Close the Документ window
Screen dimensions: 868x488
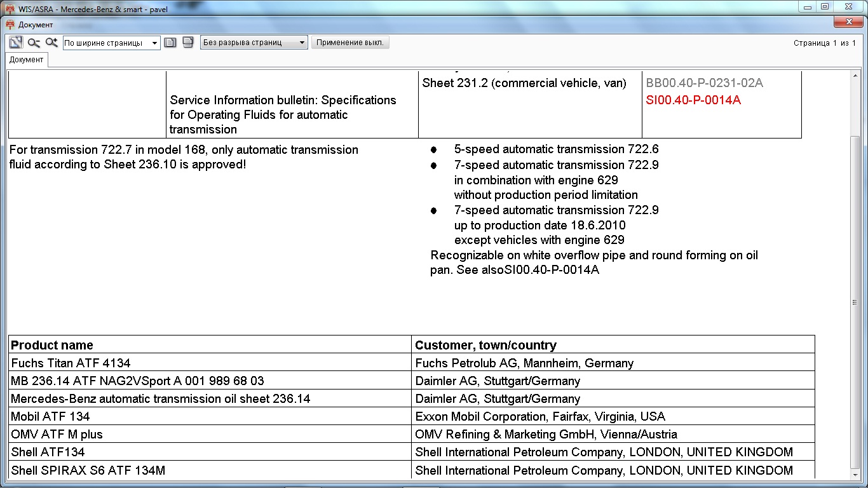848,24
